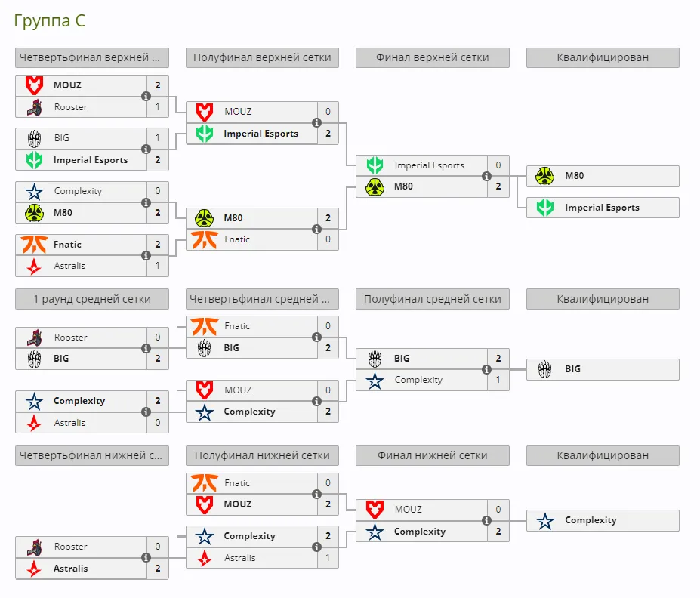Image resolution: width=700 pixels, height=598 pixels.
Task: Select Astralis name in Rooster vs Astralis match
Action: pyautogui.click(x=70, y=568)
